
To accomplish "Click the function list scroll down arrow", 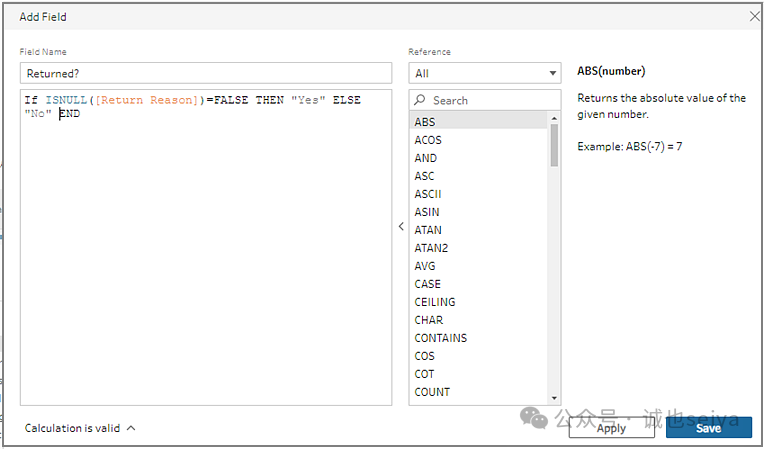I will 554,399.
